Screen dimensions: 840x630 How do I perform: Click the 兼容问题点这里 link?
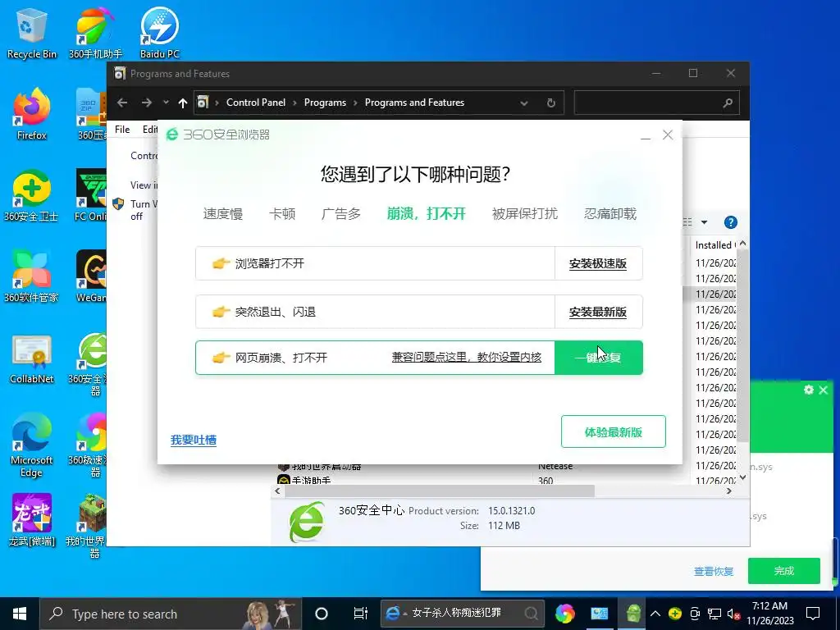click(467, 358)
